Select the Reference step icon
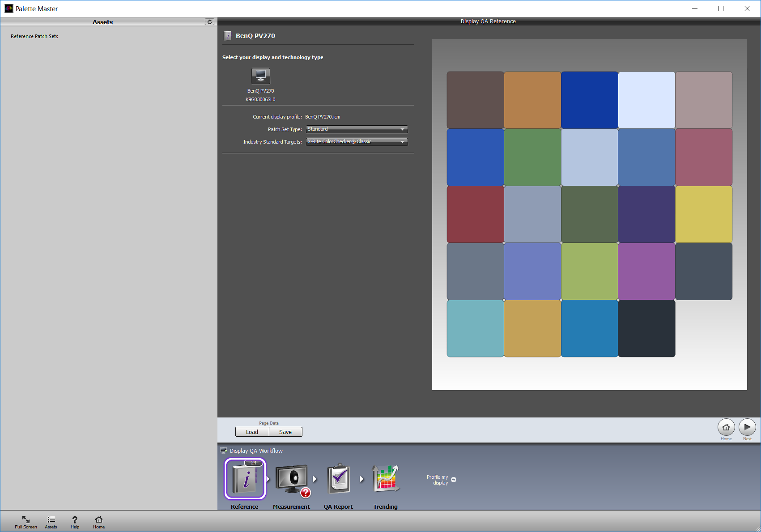 pyautogui.click(x=244, y=479)
